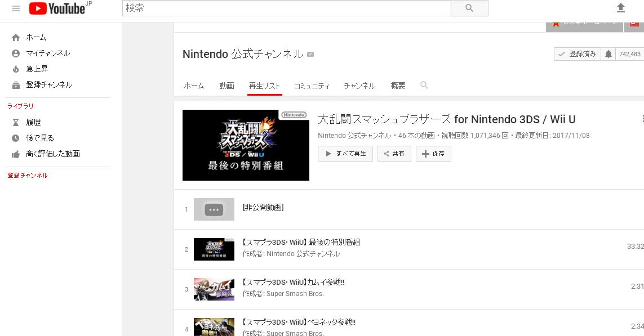Open the 動画 channel tab

pos(226,86)
